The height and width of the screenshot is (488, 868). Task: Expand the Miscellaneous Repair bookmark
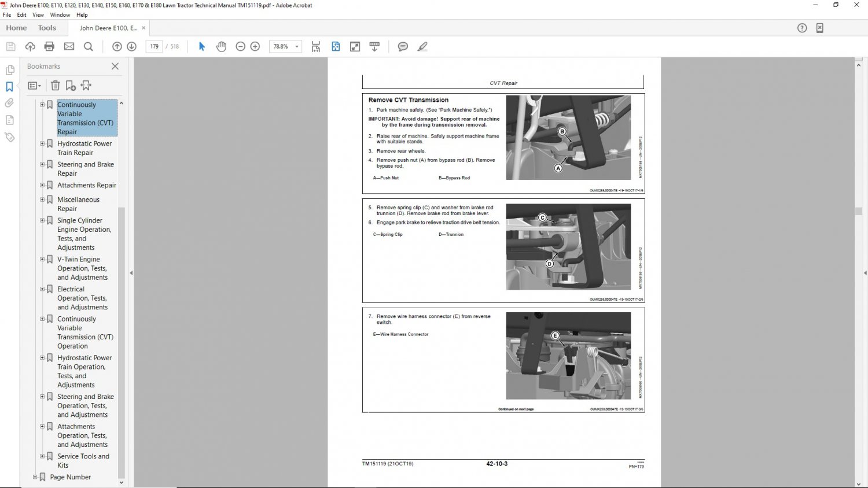pyautogui.click(x=42, y=199)
